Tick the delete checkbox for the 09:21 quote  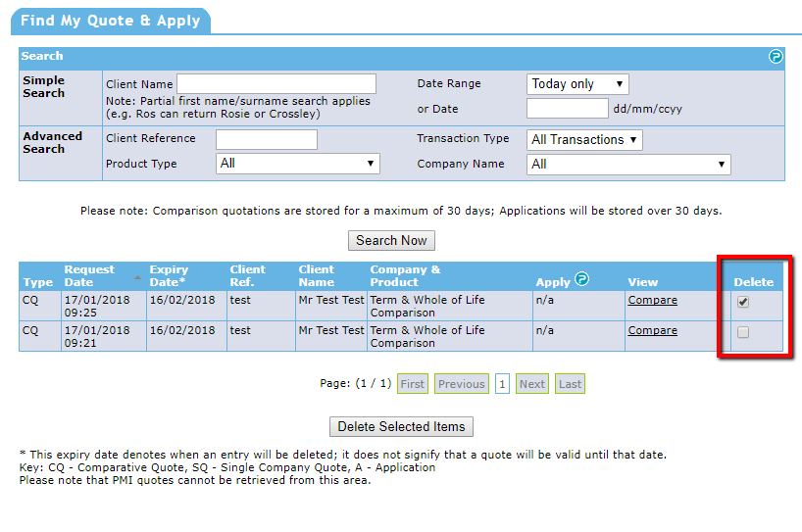pos(743,332)
